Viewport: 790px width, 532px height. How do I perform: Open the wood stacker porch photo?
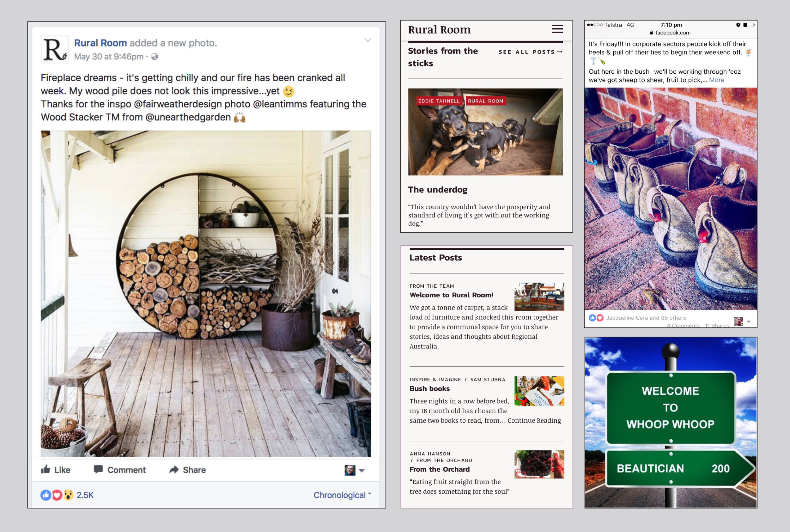pos(206,293)
